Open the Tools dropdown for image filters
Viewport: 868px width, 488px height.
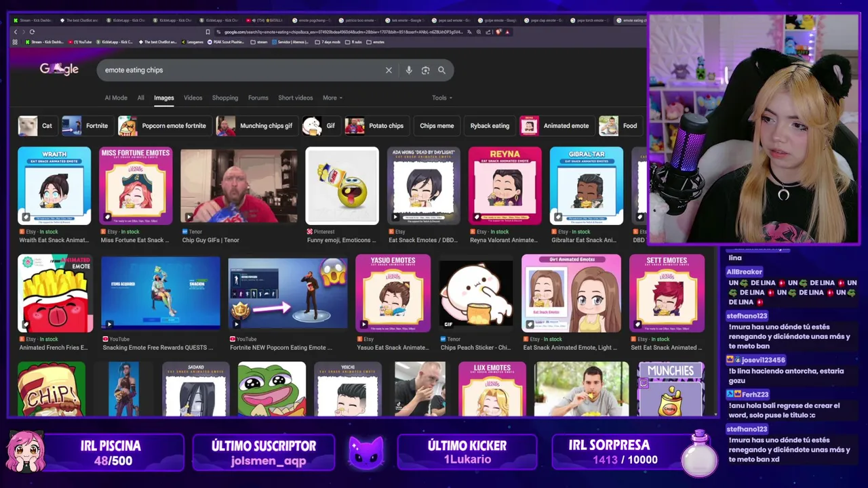tap(442, 98)
